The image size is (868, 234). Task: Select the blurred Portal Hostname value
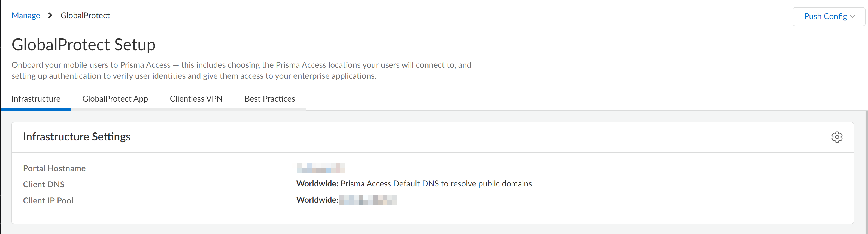321,167
